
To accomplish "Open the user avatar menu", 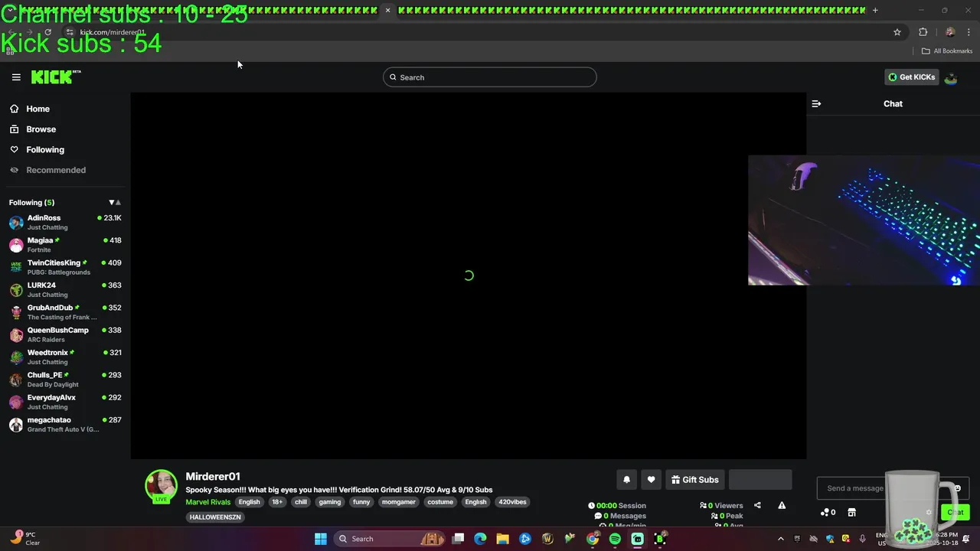I will coord(951,77).
